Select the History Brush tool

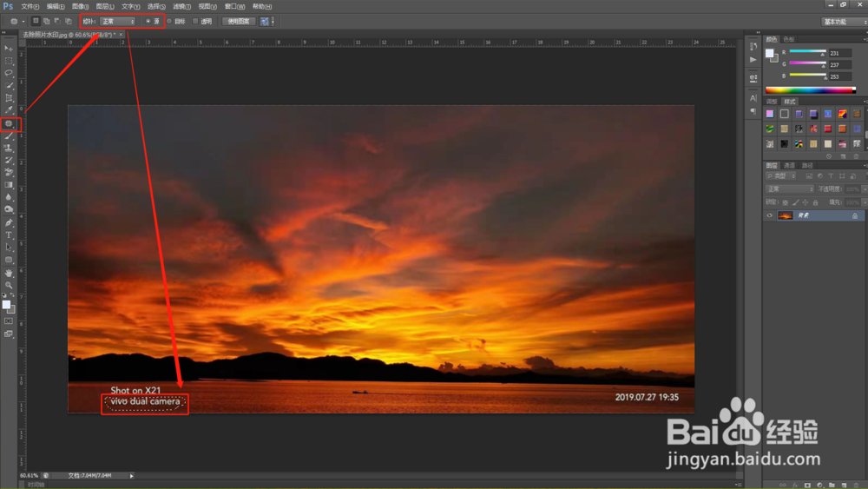[x=9, y=160]
